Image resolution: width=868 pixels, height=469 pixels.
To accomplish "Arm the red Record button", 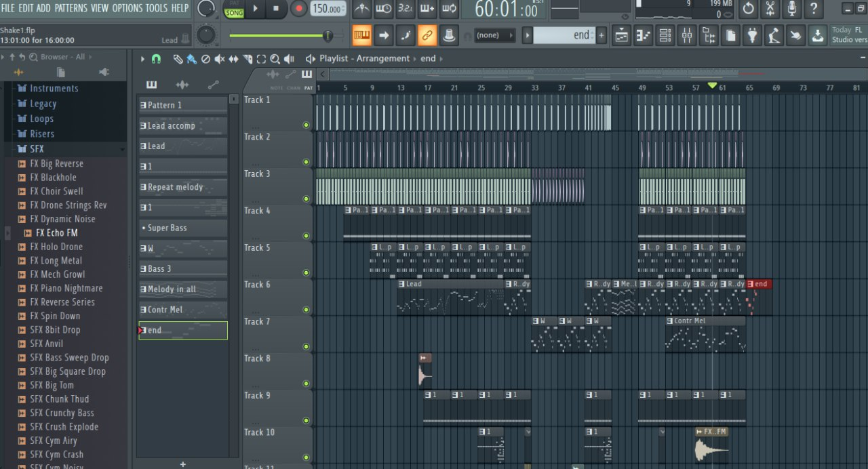I will (x=299, y=9).
